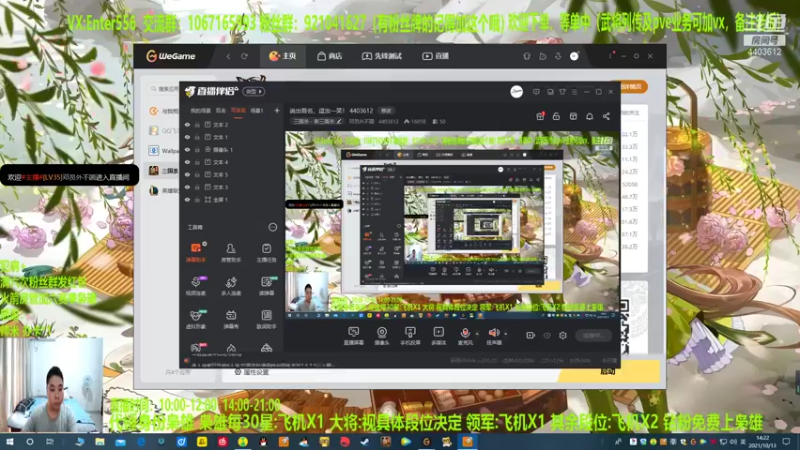Toggle the preview eye icon in bottom bar
This screenshot has height=450, width=800.
coord(547,335)
